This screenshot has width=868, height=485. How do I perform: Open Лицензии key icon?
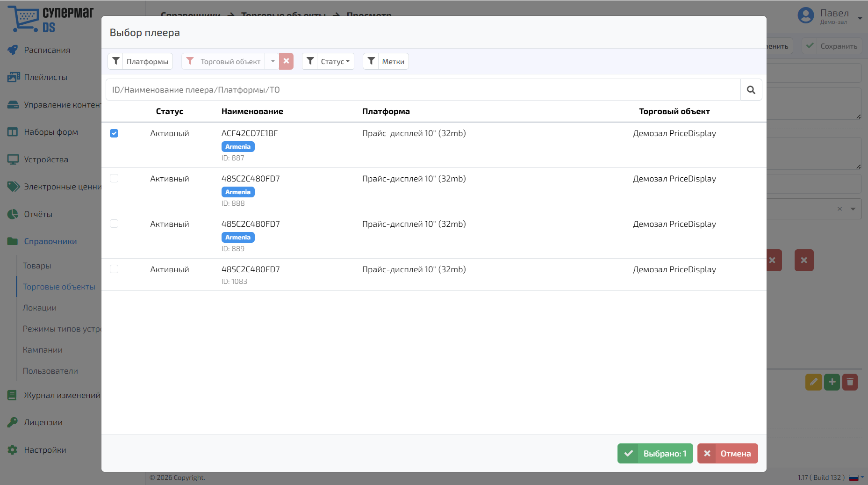tap(13, 422)
